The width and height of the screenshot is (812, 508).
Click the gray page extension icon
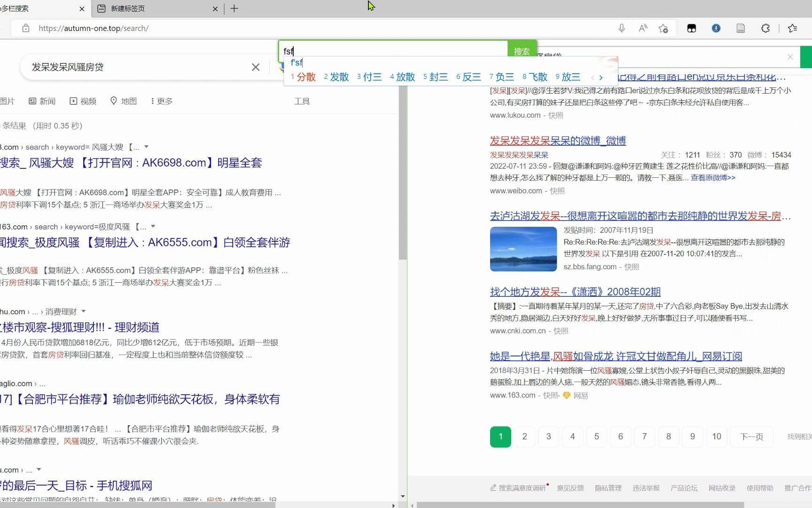tap(741, 28)
